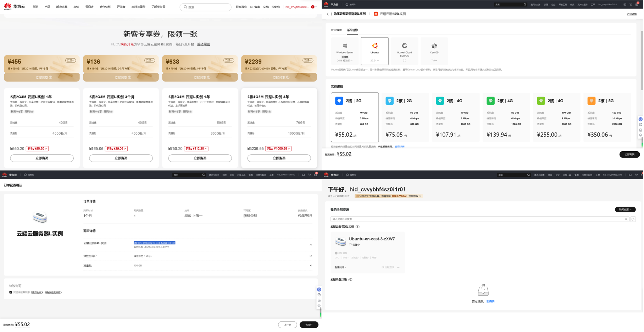Open the 定价 menu on the promotion page
This screenshot has height=332, width=644.
tap(76, 7)
